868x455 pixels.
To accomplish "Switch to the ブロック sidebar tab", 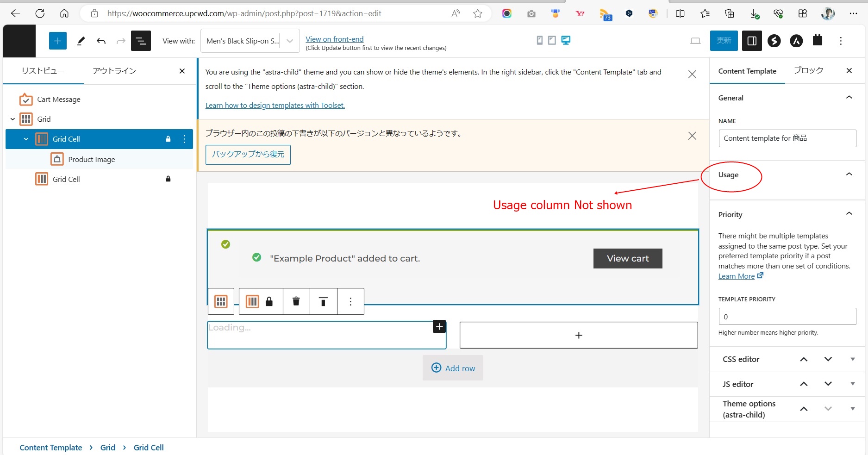I will (808, 70).
